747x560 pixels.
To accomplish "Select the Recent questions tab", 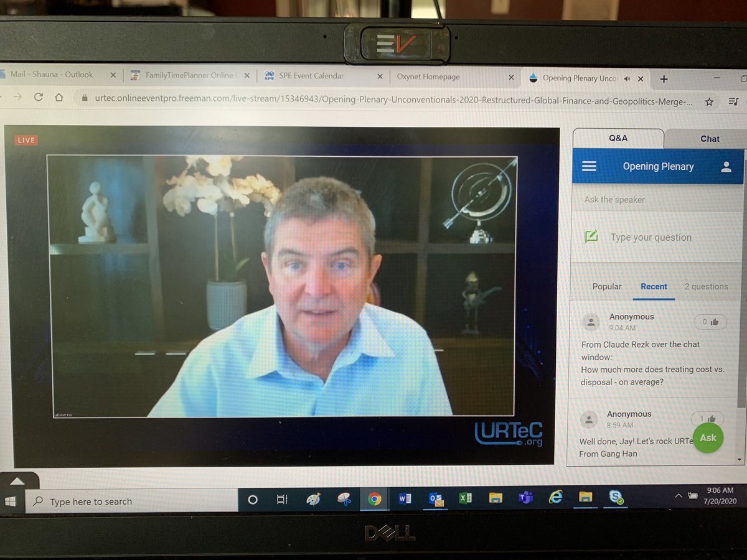I will point(654,286).
